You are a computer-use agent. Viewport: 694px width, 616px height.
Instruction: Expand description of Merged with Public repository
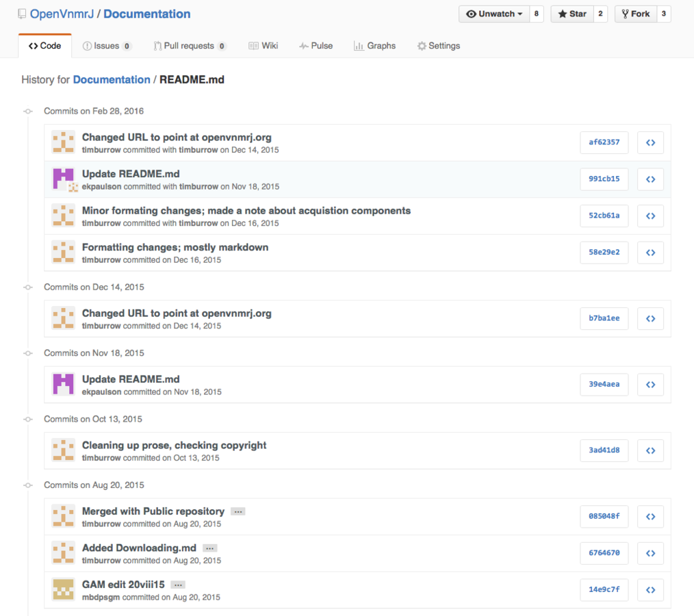point(238,511)
